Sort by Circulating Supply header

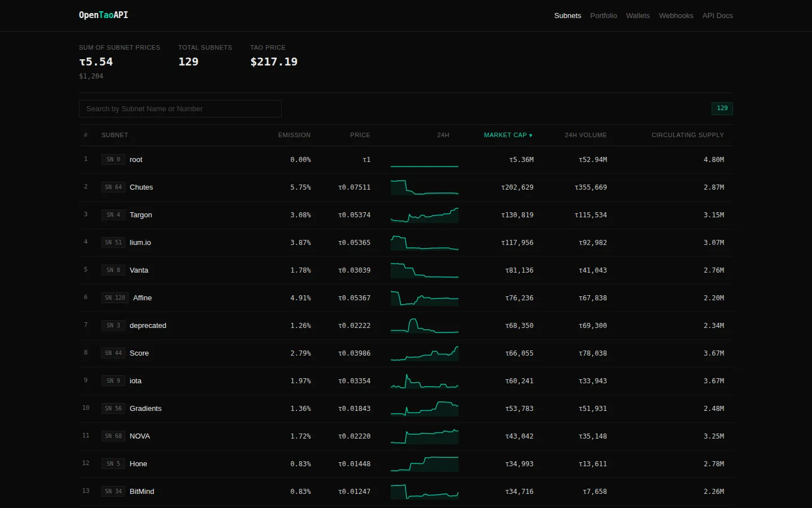(687, 135)
